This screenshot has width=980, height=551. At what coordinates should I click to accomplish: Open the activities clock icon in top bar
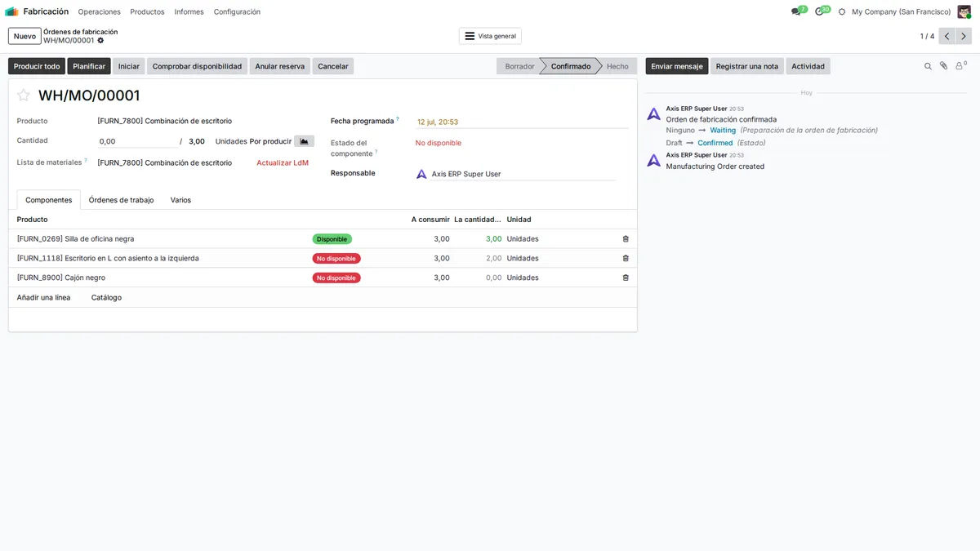pyautogui.click(x=822, y=11)
